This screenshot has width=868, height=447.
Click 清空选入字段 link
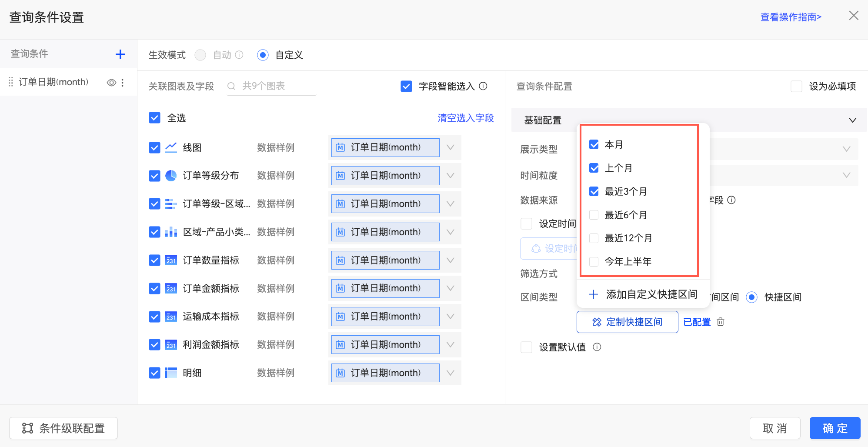pyautogui.click(x=465, y=118)
